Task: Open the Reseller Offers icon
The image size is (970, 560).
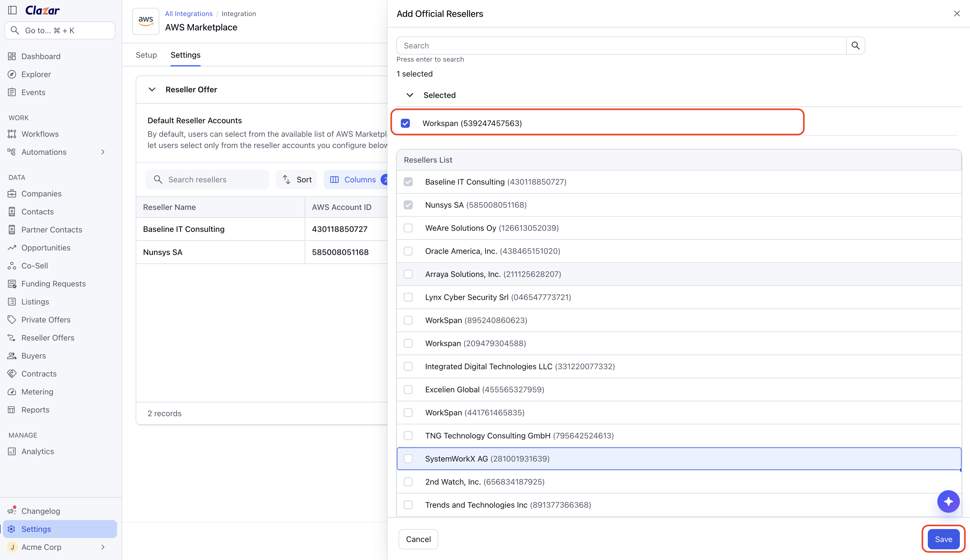Action: tap(12, 338)
